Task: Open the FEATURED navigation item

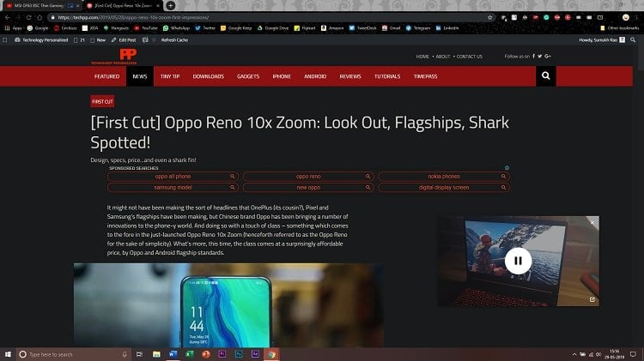Action: (x=106, y=76)
